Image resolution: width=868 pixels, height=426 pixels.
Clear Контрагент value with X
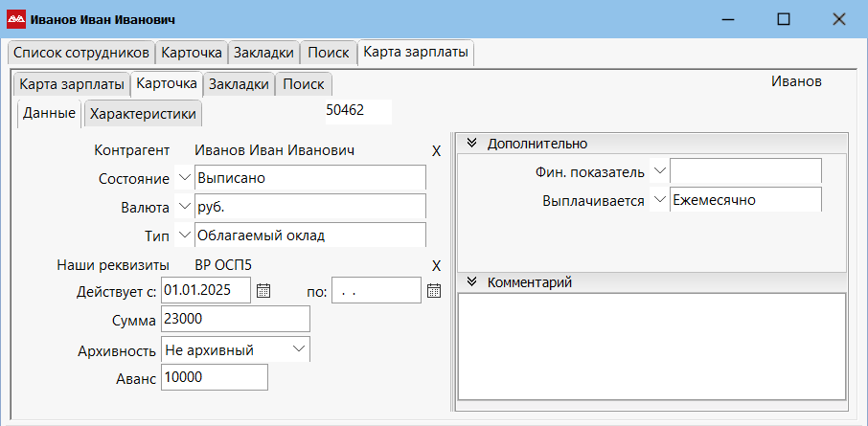click(x=436, y=150)
